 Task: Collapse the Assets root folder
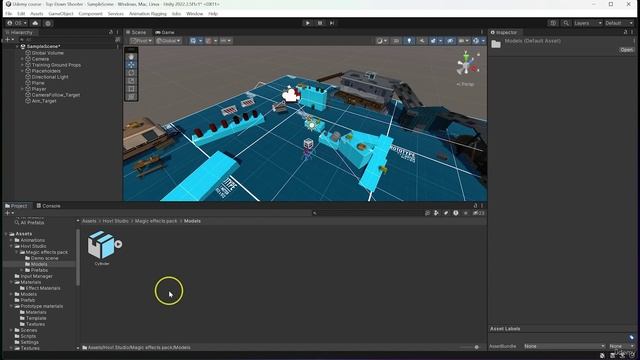tap(6, 234)
